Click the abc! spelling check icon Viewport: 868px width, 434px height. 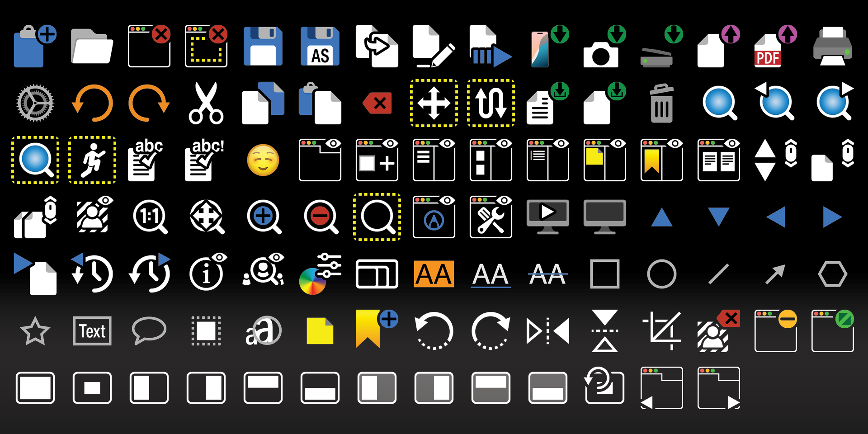204,160
